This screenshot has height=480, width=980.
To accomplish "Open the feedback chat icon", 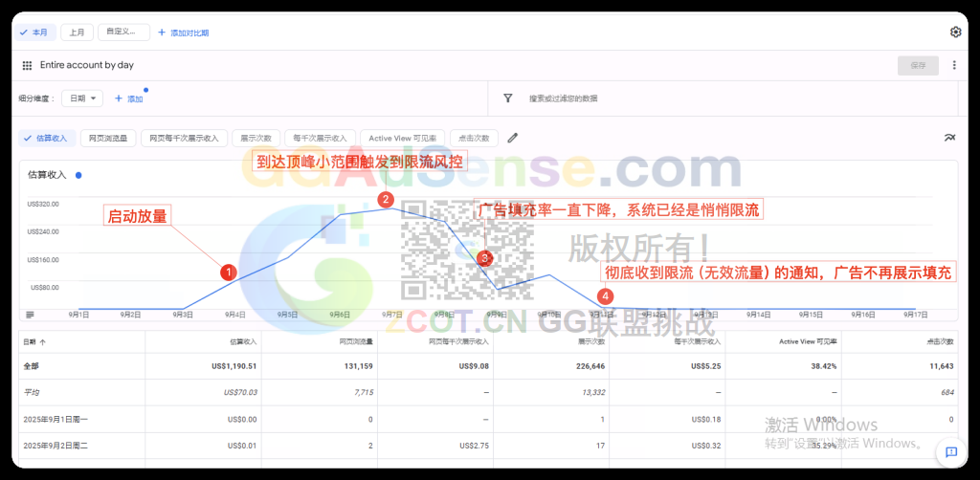I will pyautogui.click(x=951, y=452).
